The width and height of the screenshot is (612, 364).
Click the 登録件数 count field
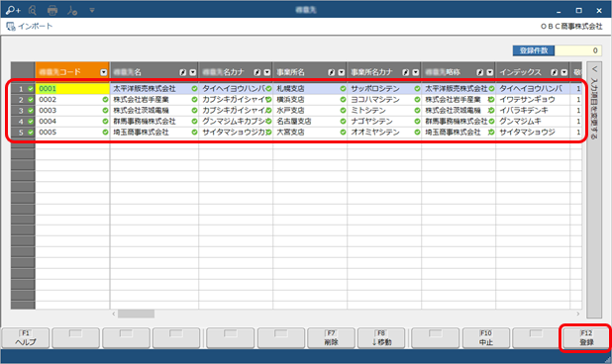tap(577, 50)
